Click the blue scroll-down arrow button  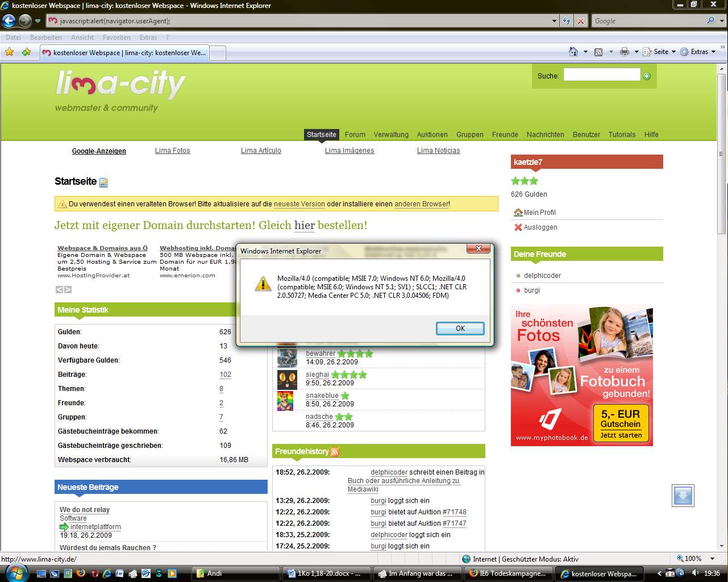pyautogui.click(x=683, y=496)
